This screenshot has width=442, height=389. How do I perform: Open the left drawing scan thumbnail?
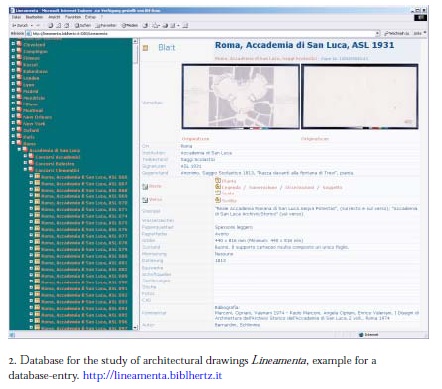tap(241, 96)
